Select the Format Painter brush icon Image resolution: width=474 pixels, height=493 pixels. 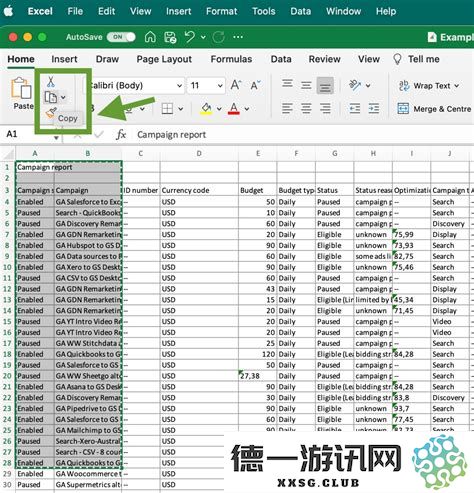[x=51, y=113]
